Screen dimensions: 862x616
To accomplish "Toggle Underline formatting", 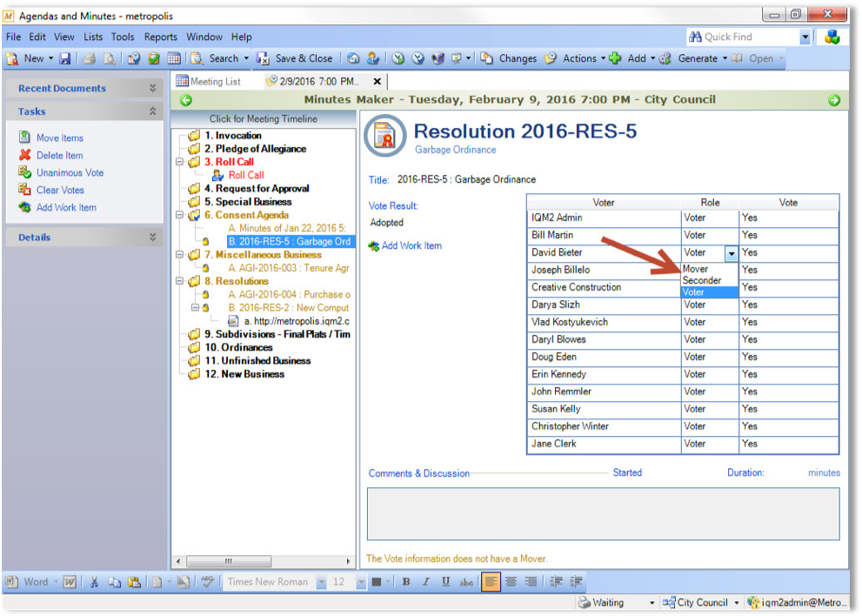I will (446, 582).
